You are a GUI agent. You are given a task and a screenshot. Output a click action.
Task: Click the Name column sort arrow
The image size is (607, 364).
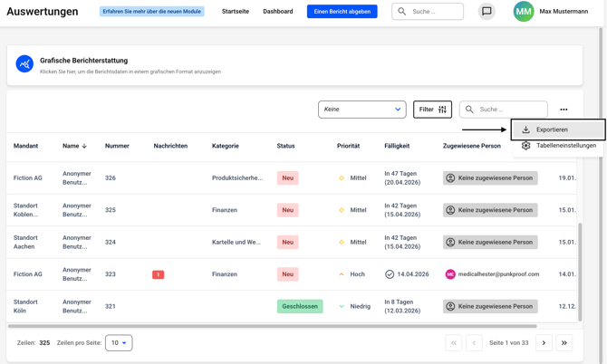[84, 146]
